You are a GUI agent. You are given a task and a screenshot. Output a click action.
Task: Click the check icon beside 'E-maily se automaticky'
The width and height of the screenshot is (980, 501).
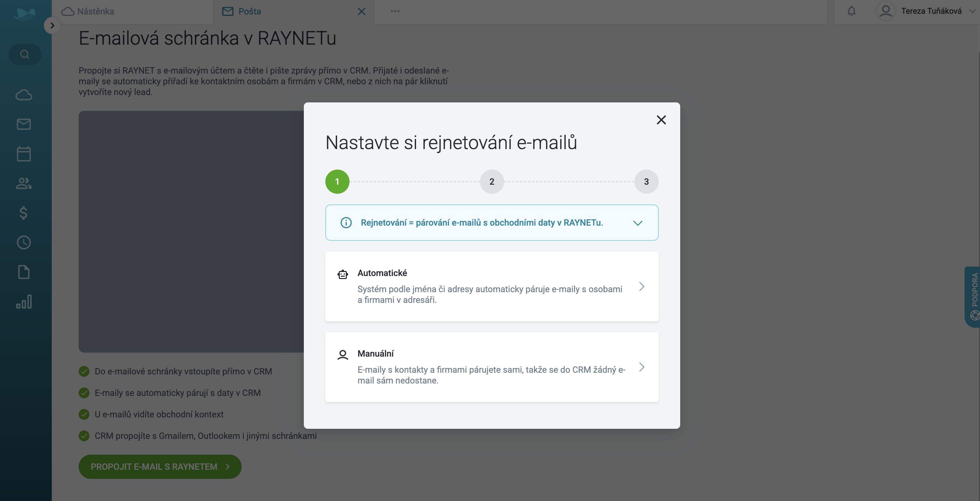[x=84, y=393]
